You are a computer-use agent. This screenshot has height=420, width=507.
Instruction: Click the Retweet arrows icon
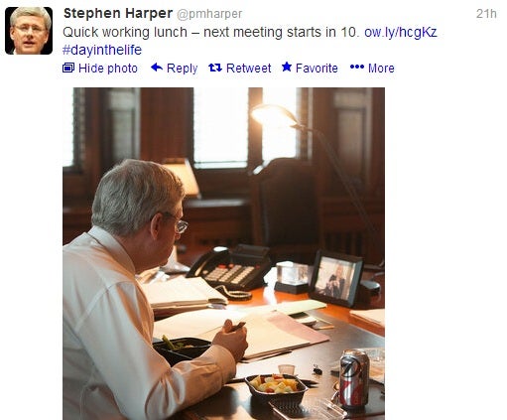[x=215, y=68]
